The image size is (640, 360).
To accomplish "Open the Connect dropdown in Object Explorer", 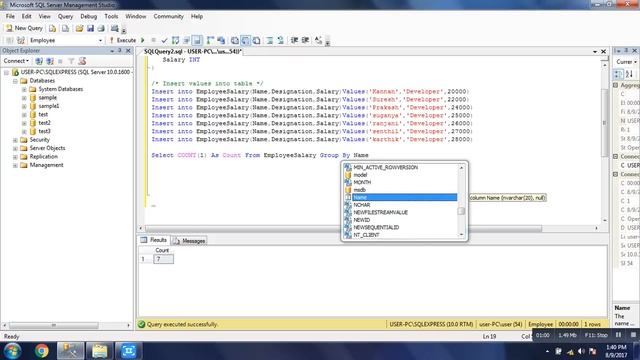I will point(16,61).
